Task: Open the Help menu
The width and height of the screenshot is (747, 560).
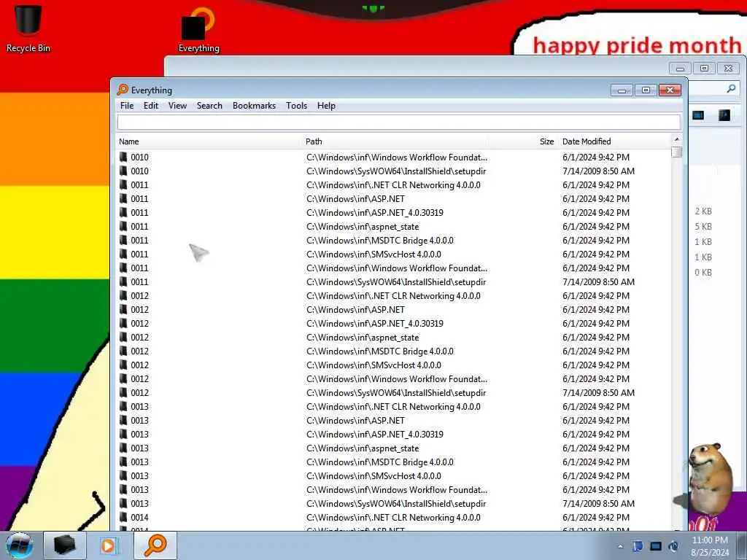Action: 326,106
